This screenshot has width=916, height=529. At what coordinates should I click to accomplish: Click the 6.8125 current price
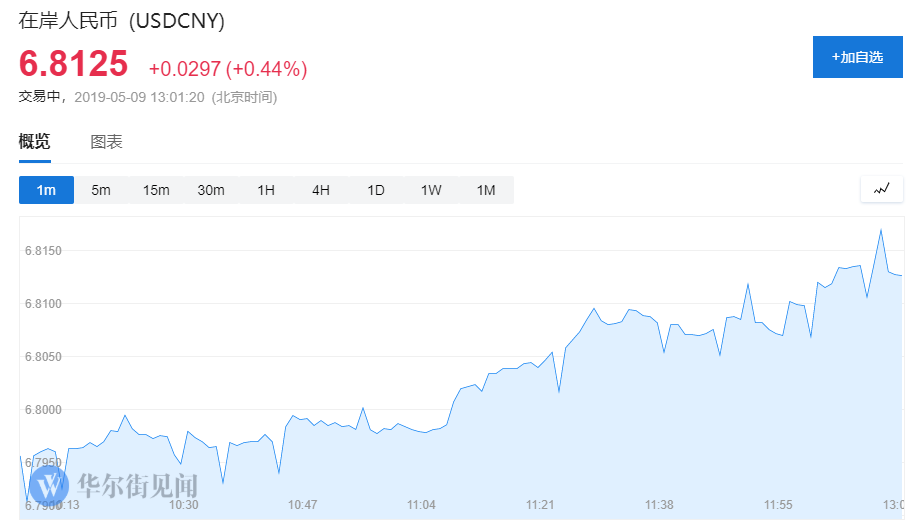click(74, 65)
